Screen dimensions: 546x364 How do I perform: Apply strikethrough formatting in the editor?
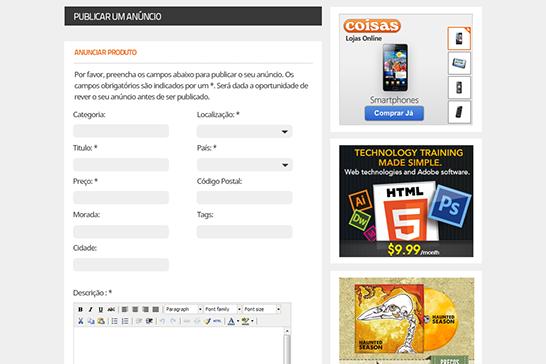[111, 309]
